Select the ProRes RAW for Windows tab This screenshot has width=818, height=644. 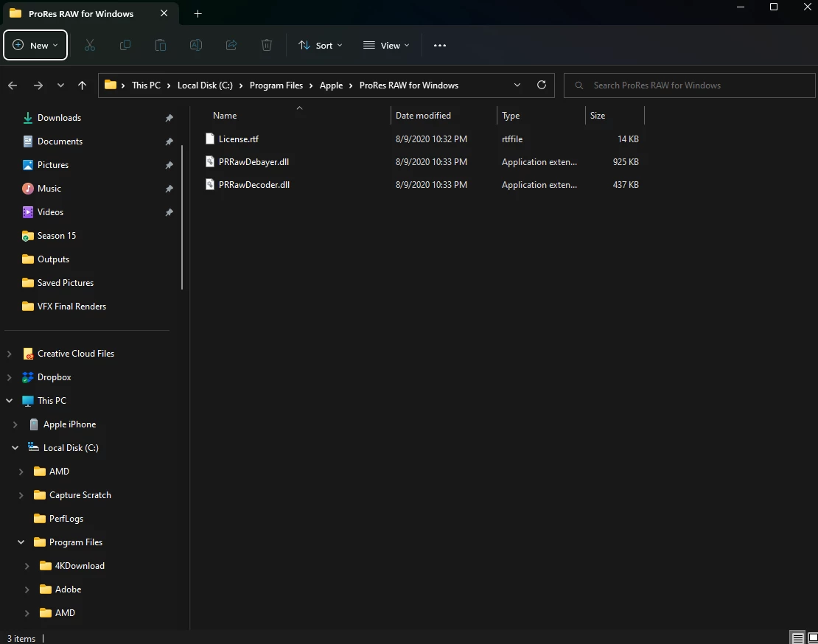tap(91, 13)
